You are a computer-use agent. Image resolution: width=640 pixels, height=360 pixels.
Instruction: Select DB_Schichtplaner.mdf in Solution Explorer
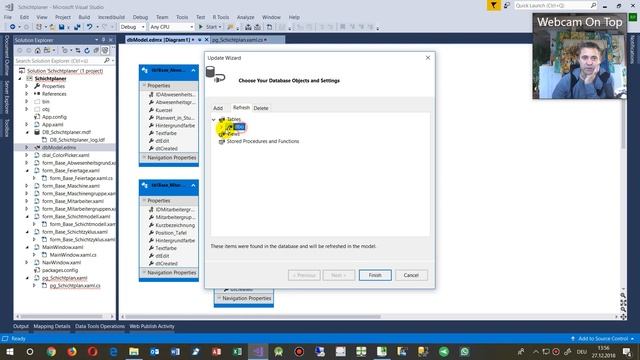coord(67,132)
